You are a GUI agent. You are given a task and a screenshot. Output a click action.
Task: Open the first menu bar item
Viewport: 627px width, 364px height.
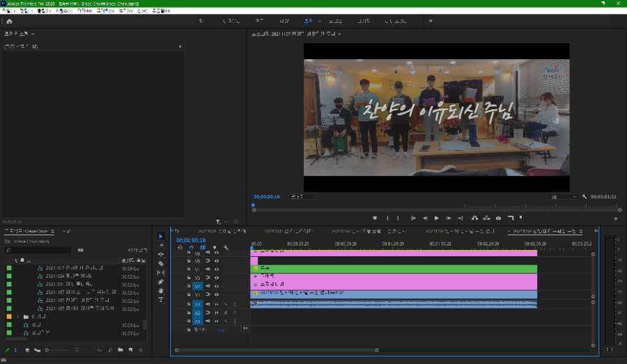tap(8, 11)
